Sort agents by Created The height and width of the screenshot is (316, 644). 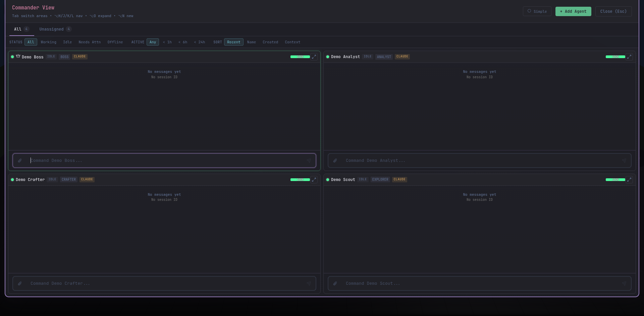pos(270,42)
